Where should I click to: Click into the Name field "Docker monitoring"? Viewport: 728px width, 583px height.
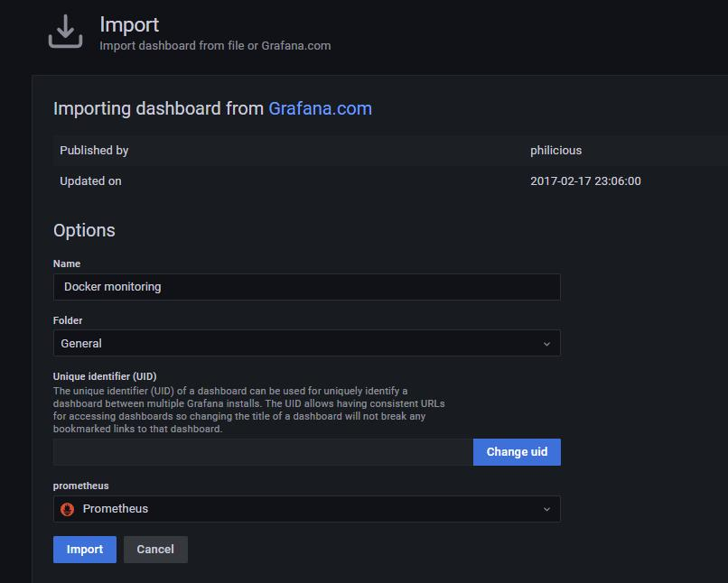(x=307, y=287)
